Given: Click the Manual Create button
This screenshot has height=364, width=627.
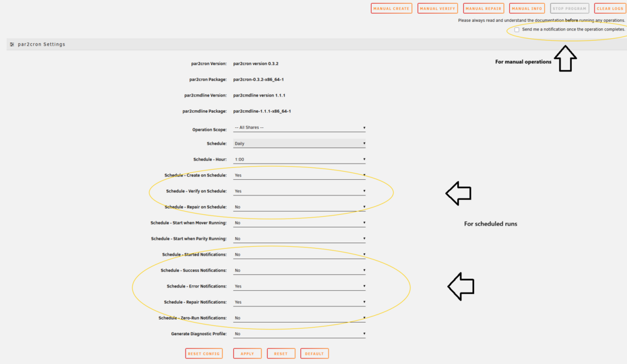Looking at the screenshot, I should click(391, 8).
